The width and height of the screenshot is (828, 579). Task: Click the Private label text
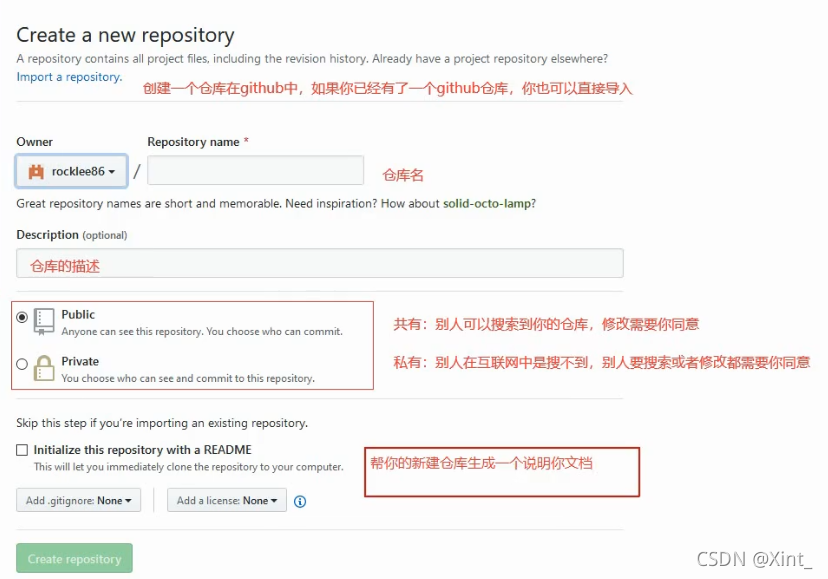[80, 361]
